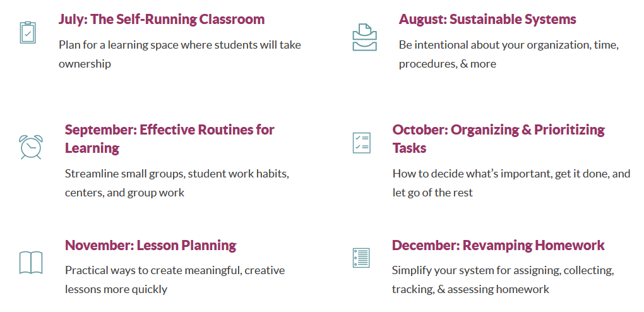
Task: Click the July description about students taking ownership
Action: [x=180, y=54]
